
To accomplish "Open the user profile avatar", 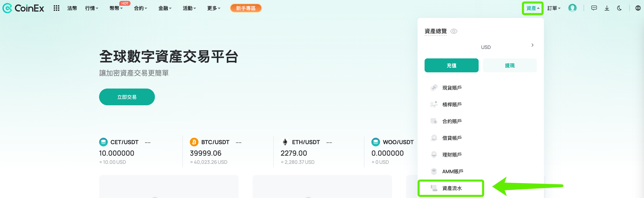I will [572, 8].
